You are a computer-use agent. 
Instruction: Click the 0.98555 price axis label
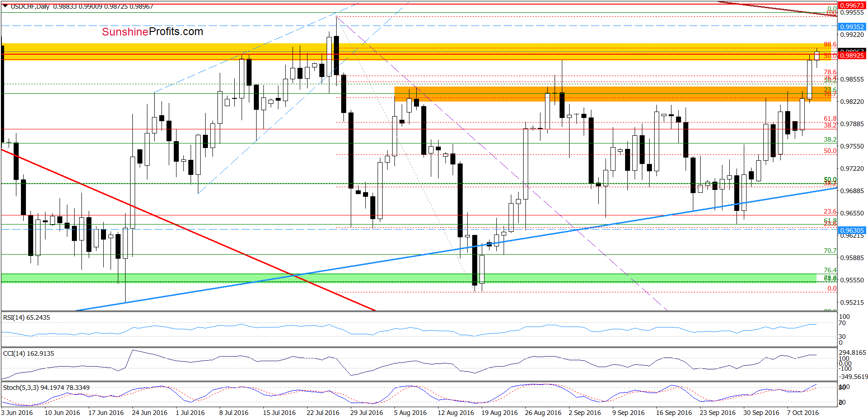tap(852, 79)
